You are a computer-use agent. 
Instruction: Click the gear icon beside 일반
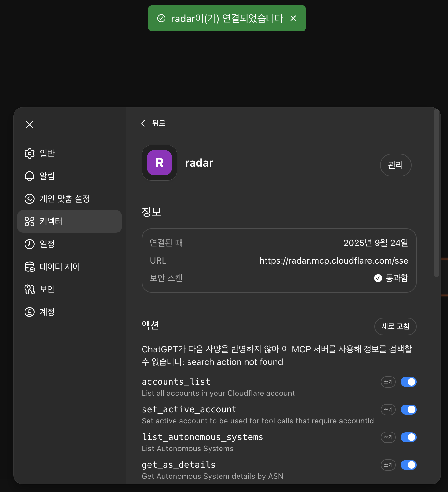(30, 154)
